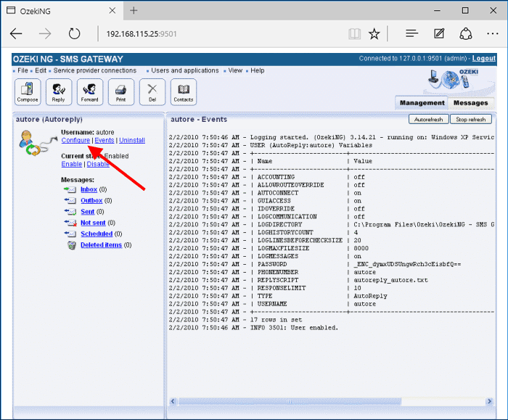Switch to the Management tab
Viewport: 508px width, 420px height.
tap(422, 103)
